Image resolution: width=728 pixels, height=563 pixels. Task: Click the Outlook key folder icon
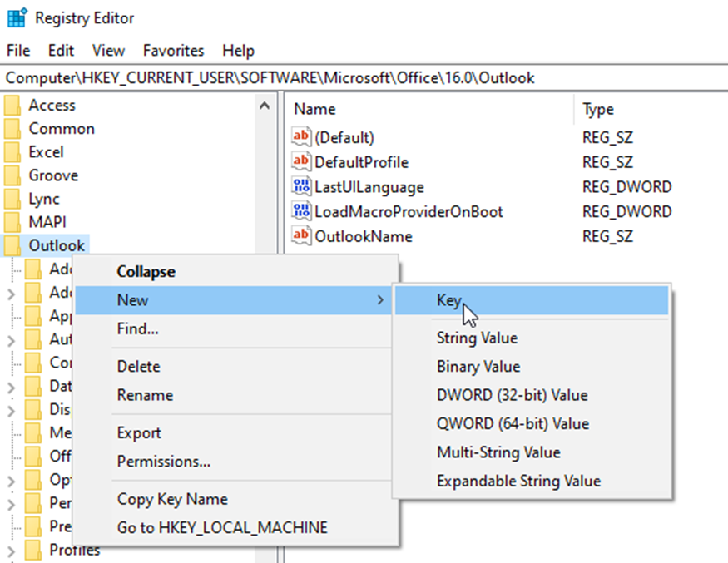12,245
